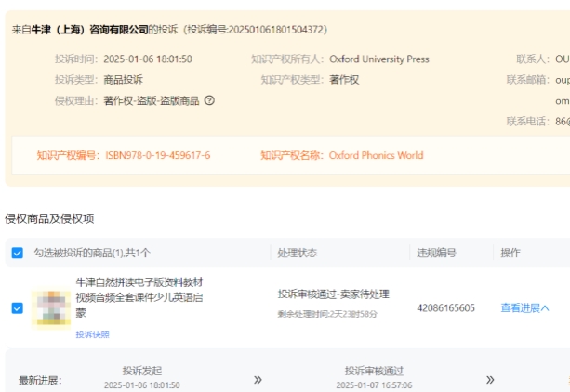570x392 pixels.
Task: Click the 牛津（上海）咨询有限公司 company name
Action: coord(89,30)
